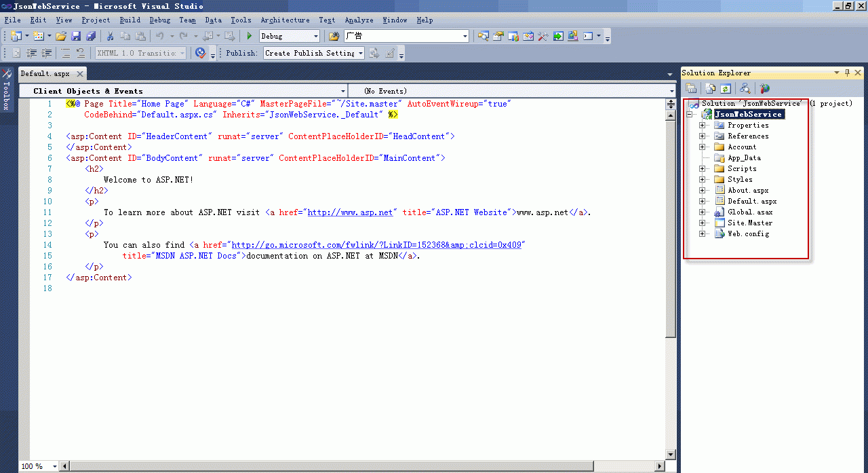Start debugging with the green play icon
Screen dimensions: 868x473
pos(250,36)
